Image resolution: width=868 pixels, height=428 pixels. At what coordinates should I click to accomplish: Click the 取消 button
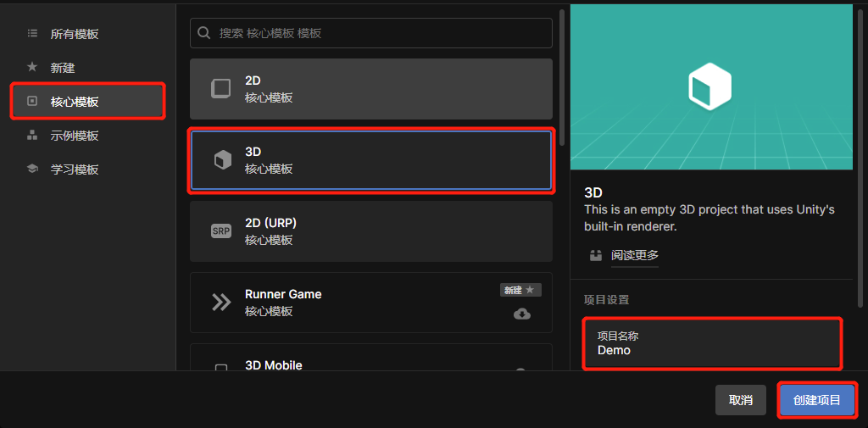coord(741,400)
